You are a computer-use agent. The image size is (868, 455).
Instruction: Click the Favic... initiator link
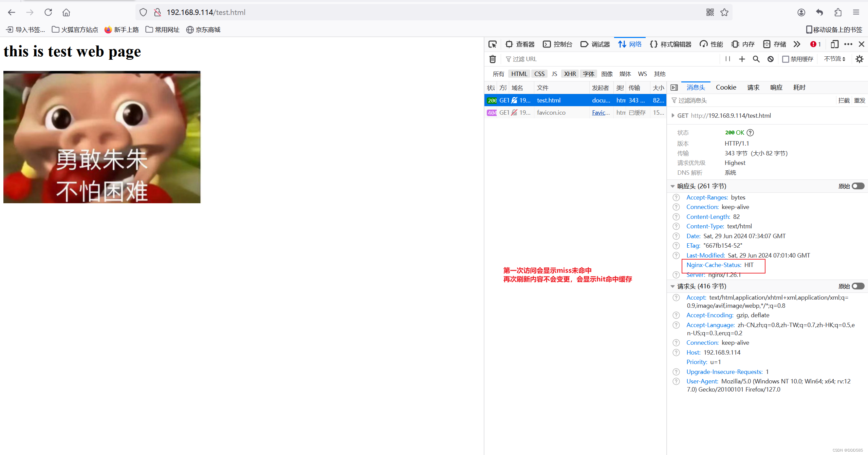601,113
